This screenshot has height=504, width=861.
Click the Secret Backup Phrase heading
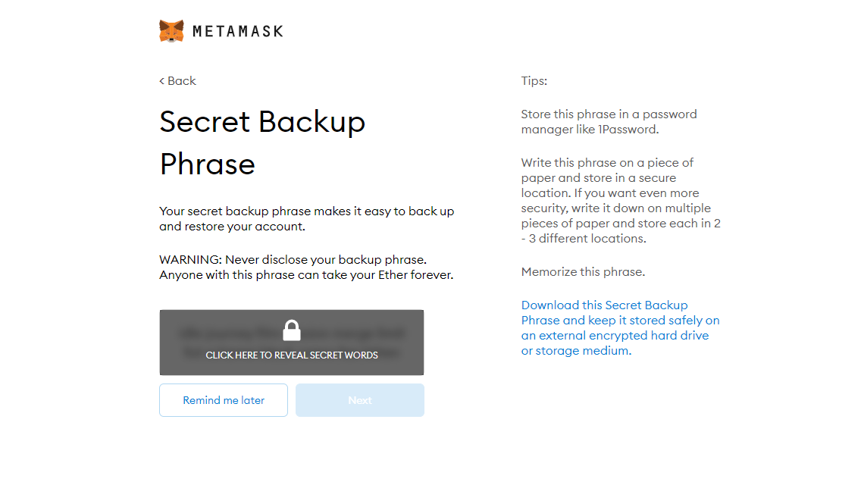click(x=262, y=142)
